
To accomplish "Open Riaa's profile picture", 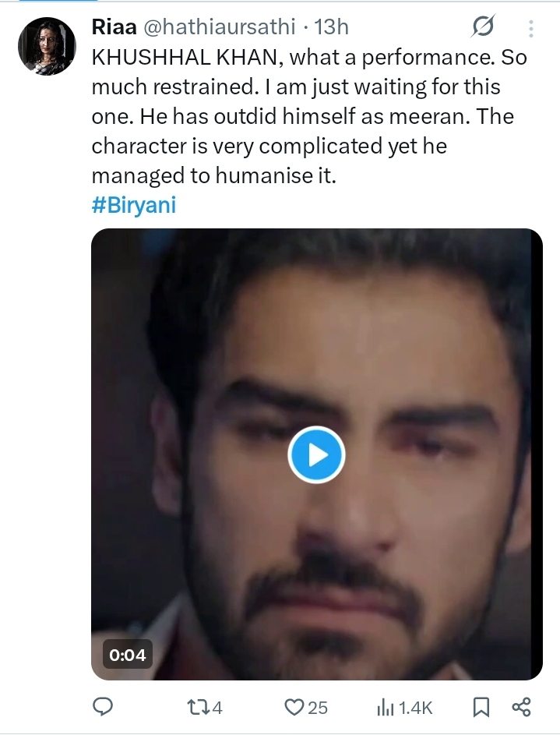I will 47,46.
